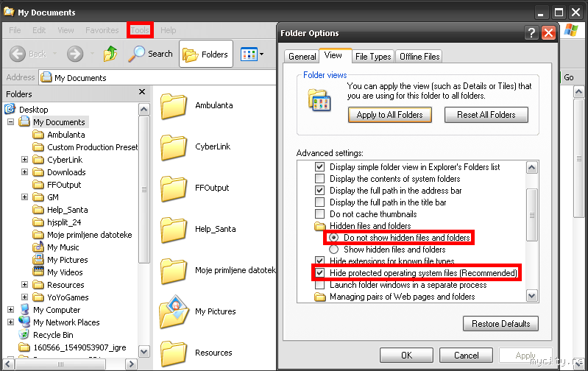This screenshot has width=588, height=371.
Task: Click the Forward arrow toolbar icon
Action: [75, 54]
